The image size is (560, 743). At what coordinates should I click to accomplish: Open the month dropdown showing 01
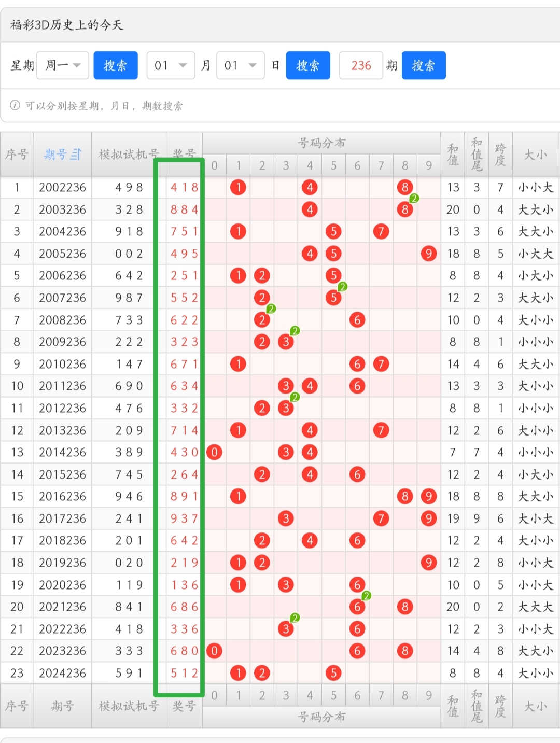[171, 65]
